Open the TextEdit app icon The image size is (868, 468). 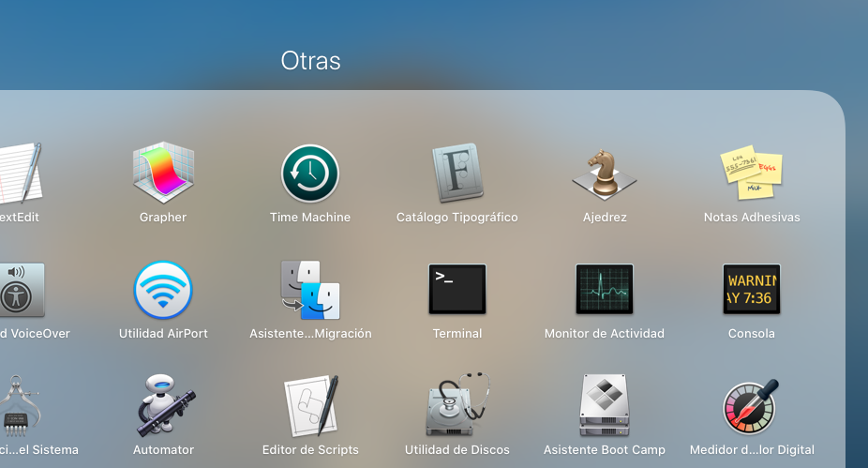coord(20,173)
